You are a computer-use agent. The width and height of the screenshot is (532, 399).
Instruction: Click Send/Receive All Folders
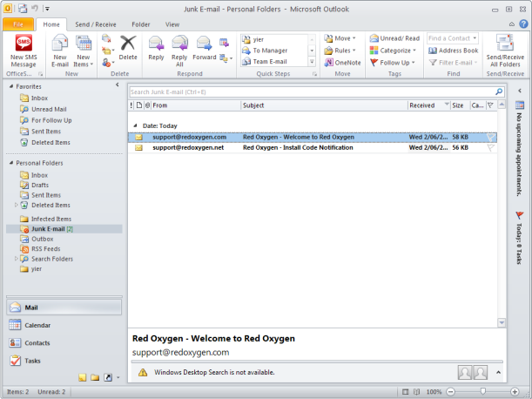(x=505, y=51)
